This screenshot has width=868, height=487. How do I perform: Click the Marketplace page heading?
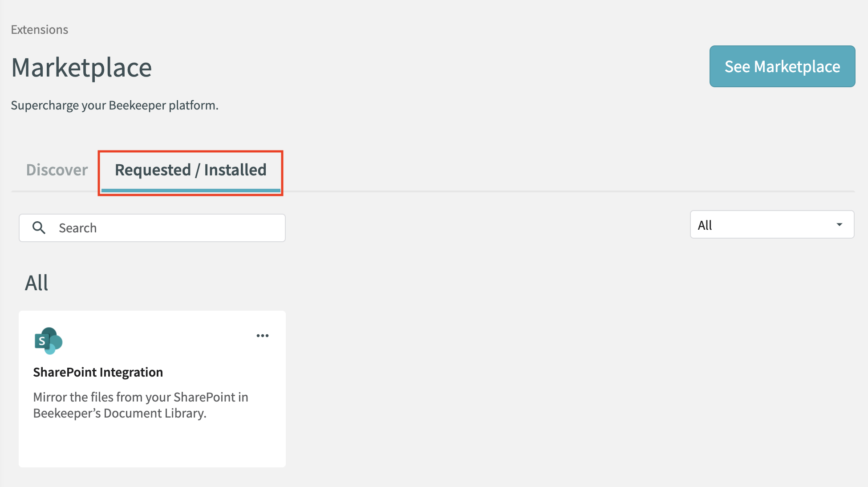click(81, 68)
